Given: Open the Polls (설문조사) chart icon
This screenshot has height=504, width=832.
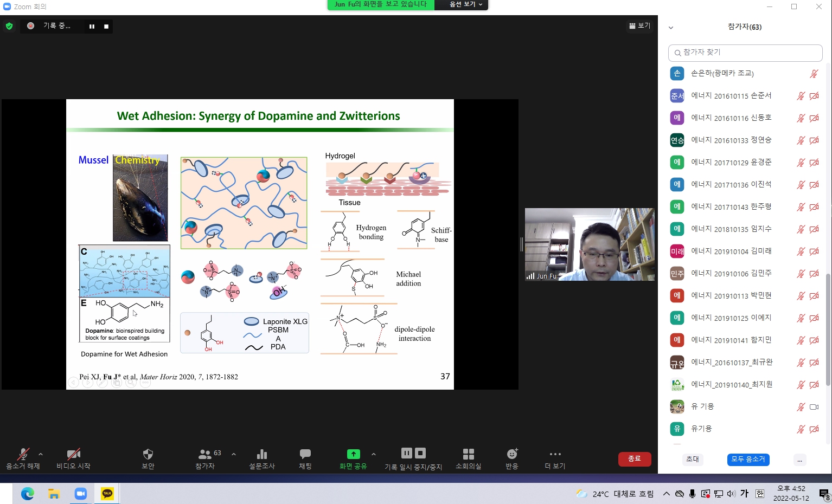Looking at the screenshot, I should tap(261, 454).
